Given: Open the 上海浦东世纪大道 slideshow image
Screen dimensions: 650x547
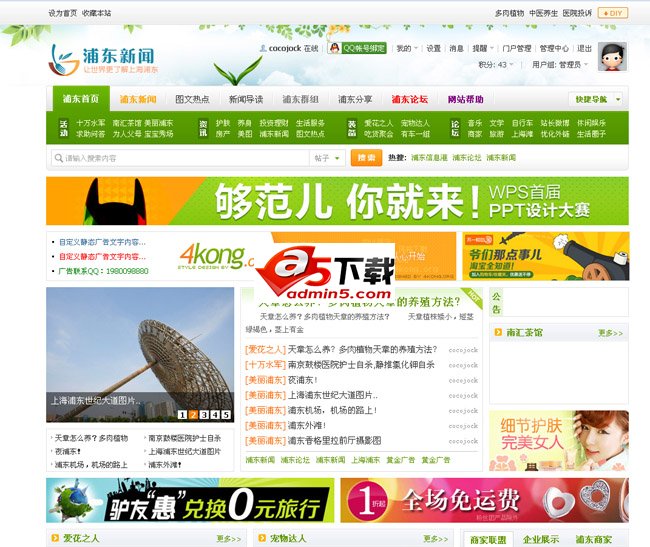Looking at the screenshot, I should [140, 355].
